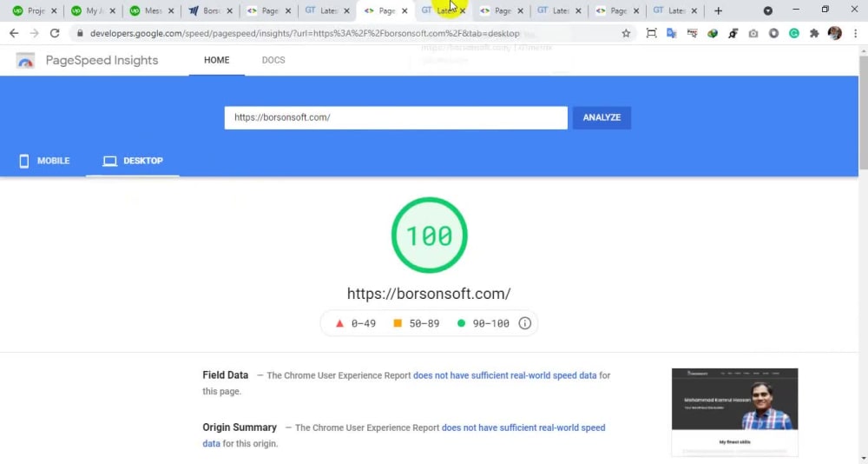The height and width of the screenshot is (464, 868).
Task: Click the red 0–49 legend entry
Action: (x=355, y=323)
